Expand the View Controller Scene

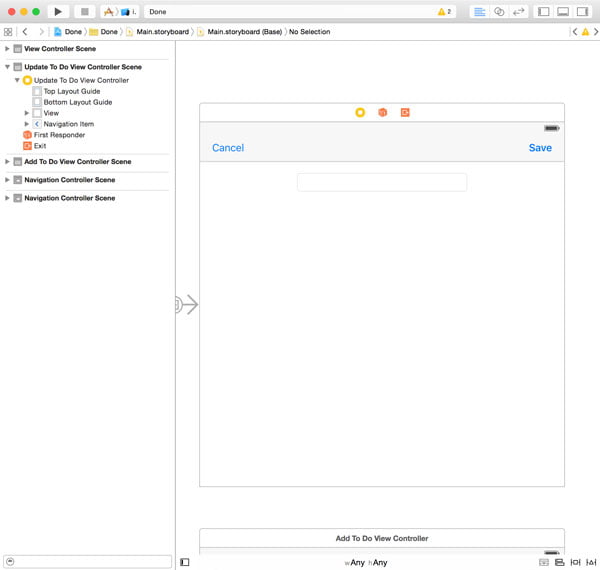pyautogui.click(x=8, y=48)
